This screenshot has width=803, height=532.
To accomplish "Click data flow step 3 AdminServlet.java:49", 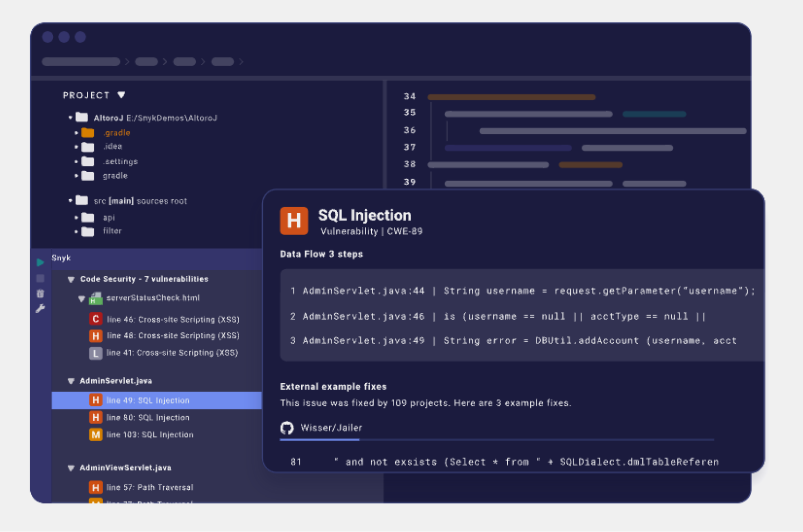I will [x=363, y=341].
